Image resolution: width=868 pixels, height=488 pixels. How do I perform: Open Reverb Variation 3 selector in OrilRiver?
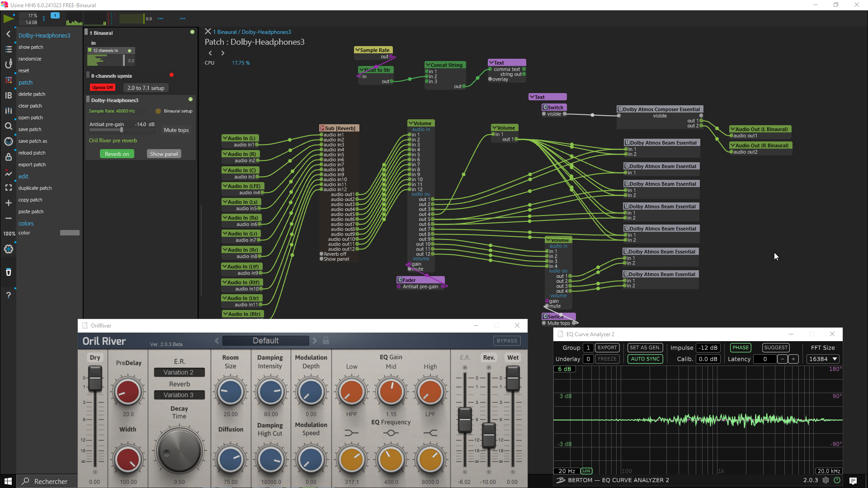(x=179, y=395)
